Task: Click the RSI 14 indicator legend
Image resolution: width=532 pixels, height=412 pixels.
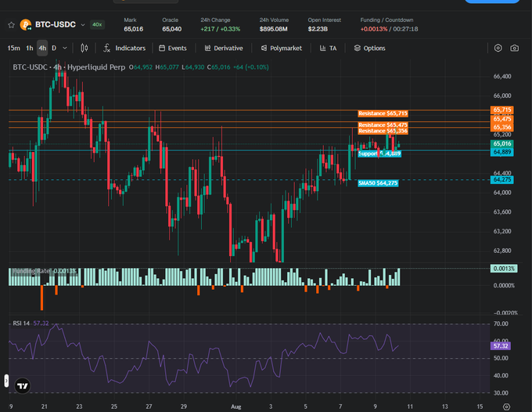Action: click(x=31, y=323)
